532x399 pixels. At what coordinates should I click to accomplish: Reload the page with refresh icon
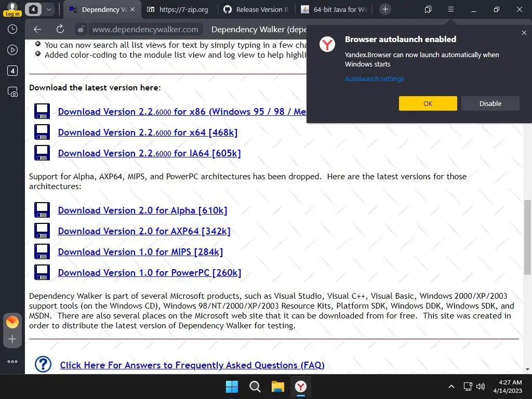click(60, 30)
